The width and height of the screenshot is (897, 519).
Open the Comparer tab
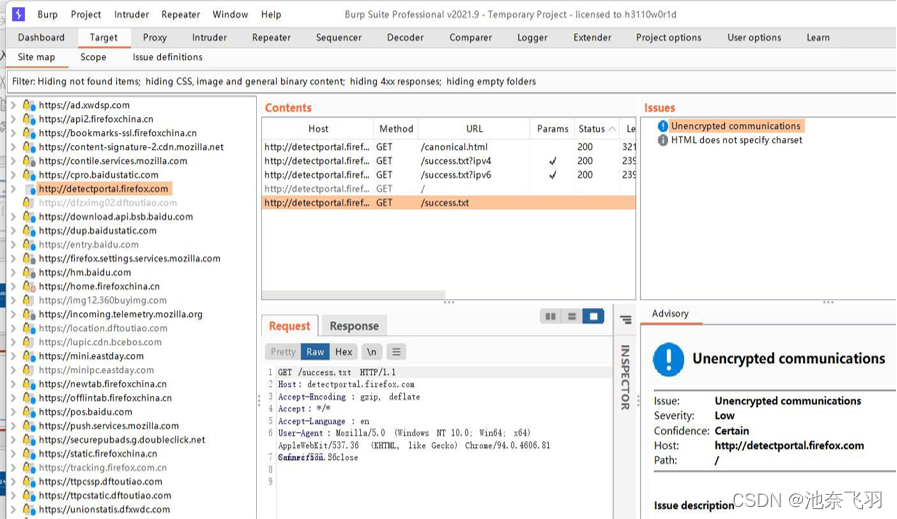coord(470,37)
